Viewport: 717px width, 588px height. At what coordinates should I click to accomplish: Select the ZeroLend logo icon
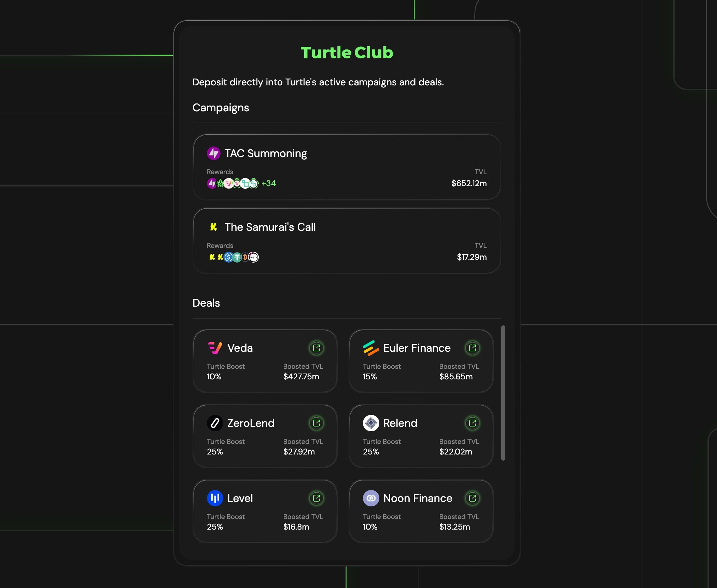[215, 423]
